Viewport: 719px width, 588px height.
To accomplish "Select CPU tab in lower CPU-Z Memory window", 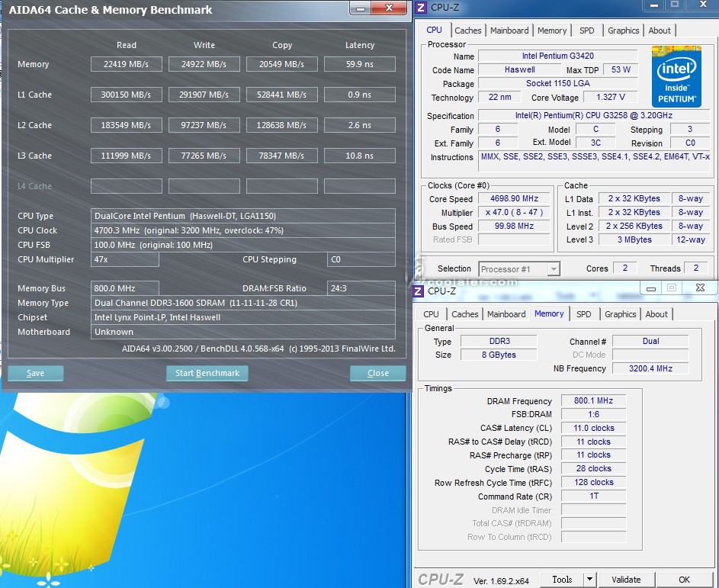I will point(431,314).
